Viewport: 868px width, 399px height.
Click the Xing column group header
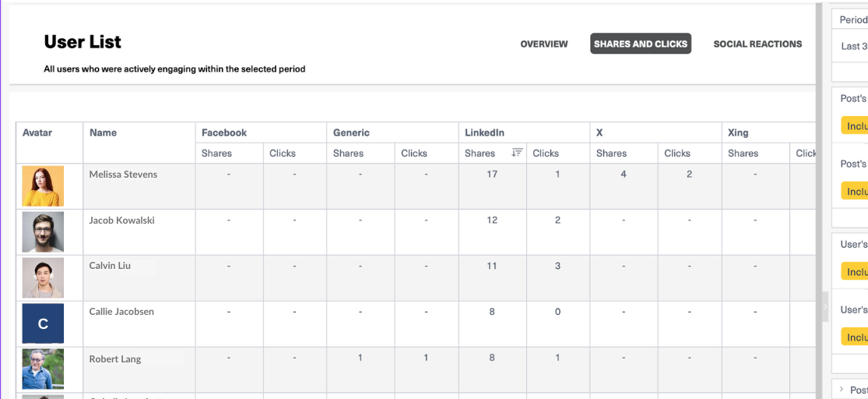click(x=738, y=132)
